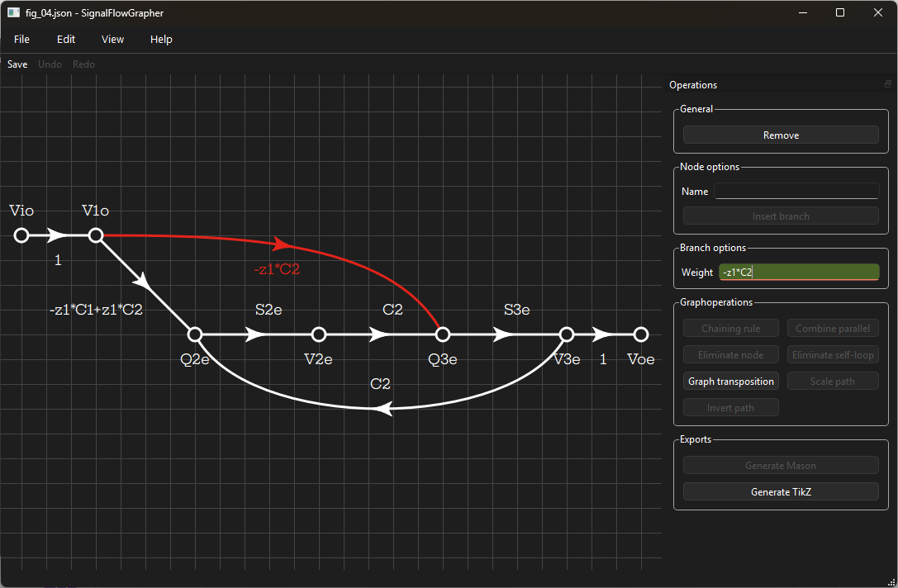The width and height of the screenshot is (898, 588).
Task: Select the red -z1*C2 branch label
Action: click(277, 268)
